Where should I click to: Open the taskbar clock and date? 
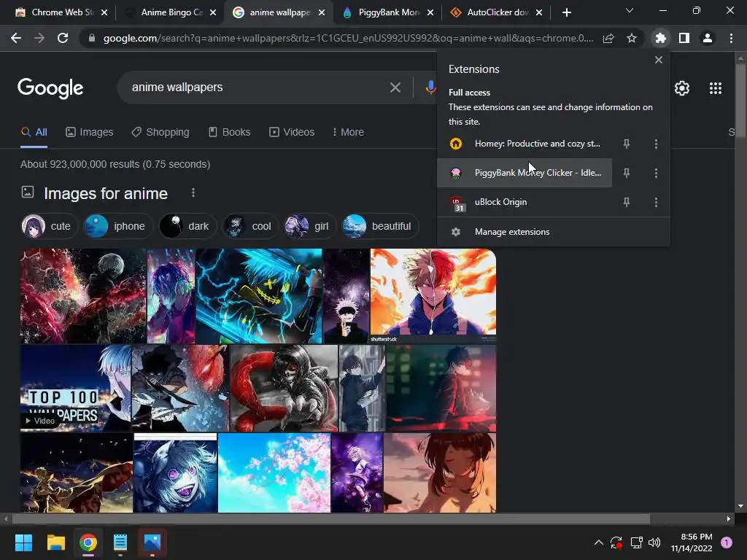pyautogui.click(x=692, y=542)
